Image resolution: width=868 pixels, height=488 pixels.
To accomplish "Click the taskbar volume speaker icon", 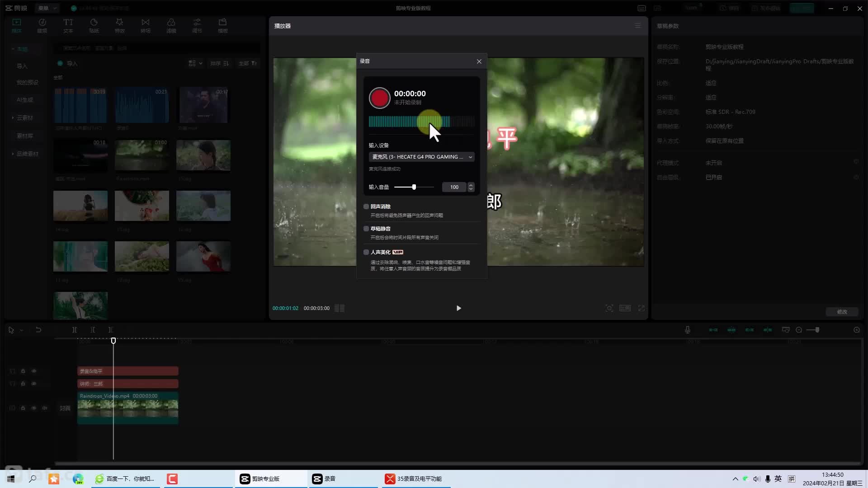I will pos(757,479).
